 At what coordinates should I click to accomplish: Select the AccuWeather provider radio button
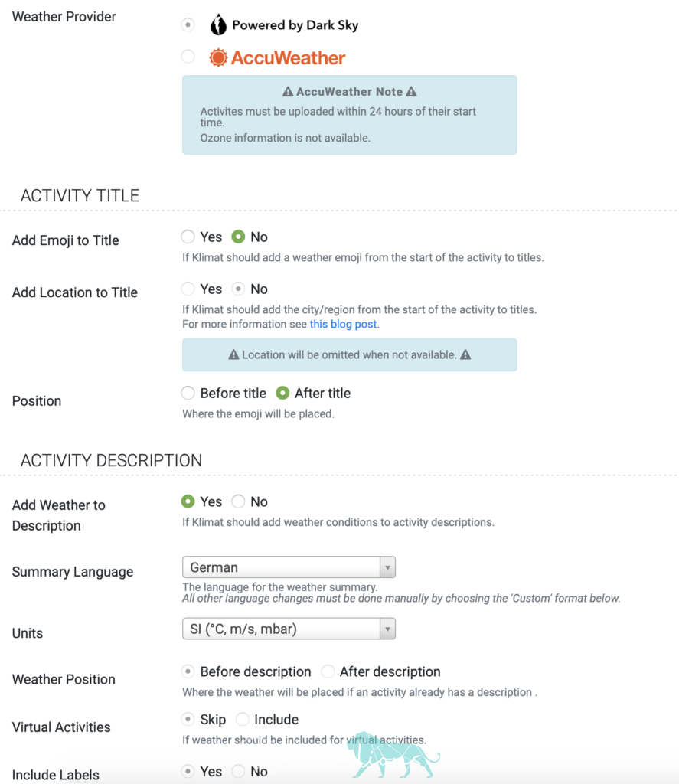[x=188, y=57]
